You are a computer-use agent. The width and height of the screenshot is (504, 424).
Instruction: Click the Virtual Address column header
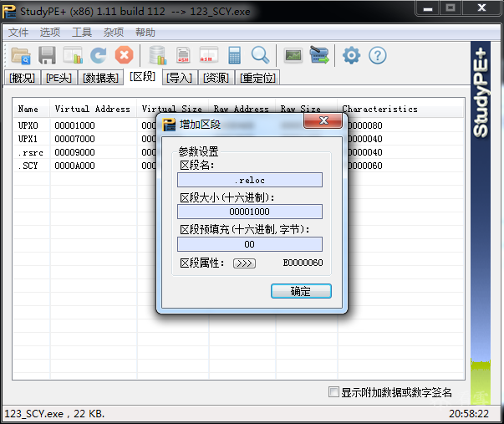point(92,109)
